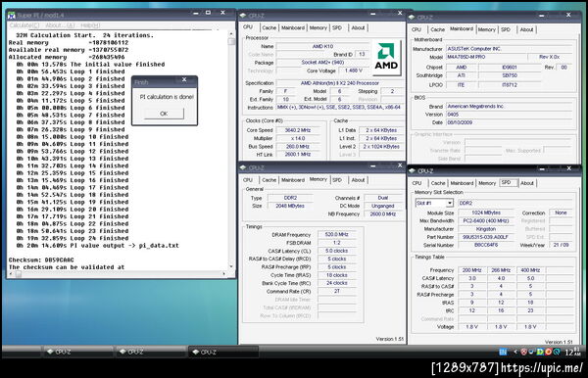Click the ASUSTeK Computer INC. manufacturer field
588x378 pixels.
coord(510,49)
